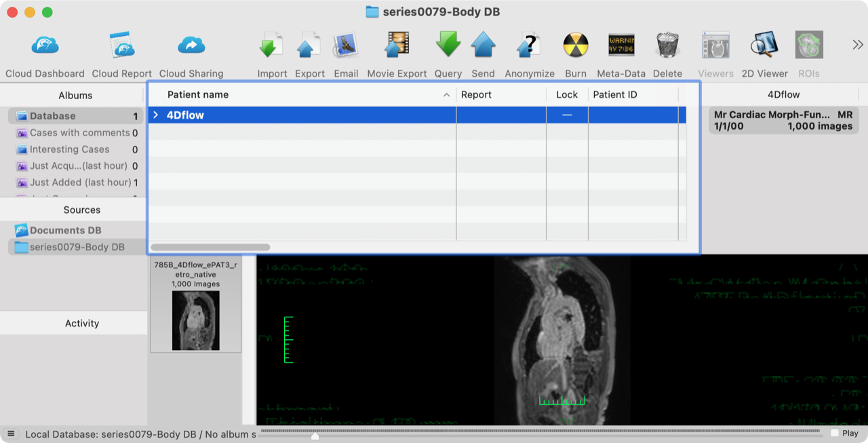
Task: Launch the Query tool
Action: pos(448,46)
